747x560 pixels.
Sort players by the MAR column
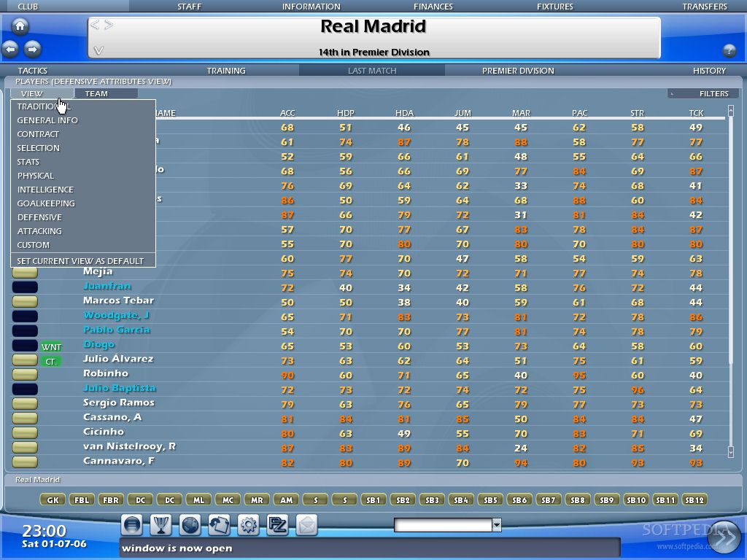(521, 113)
